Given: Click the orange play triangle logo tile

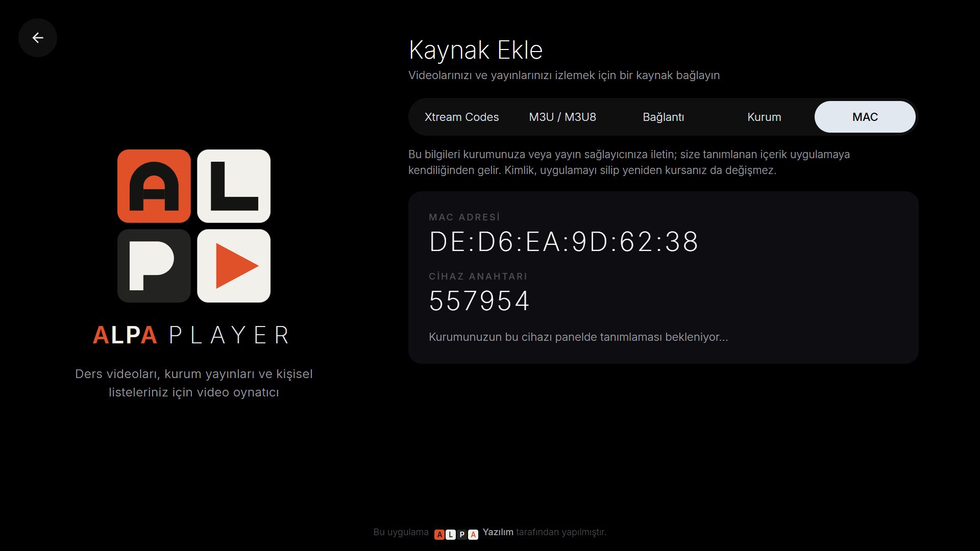Looking at the screenshot, I should click(x=234, y=266).
